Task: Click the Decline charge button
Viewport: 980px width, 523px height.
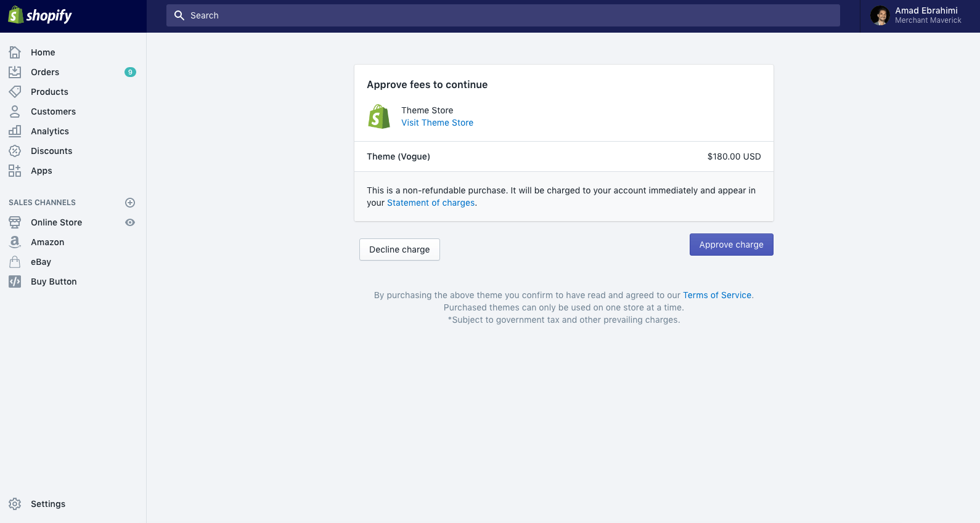Action: click(399, 249)
